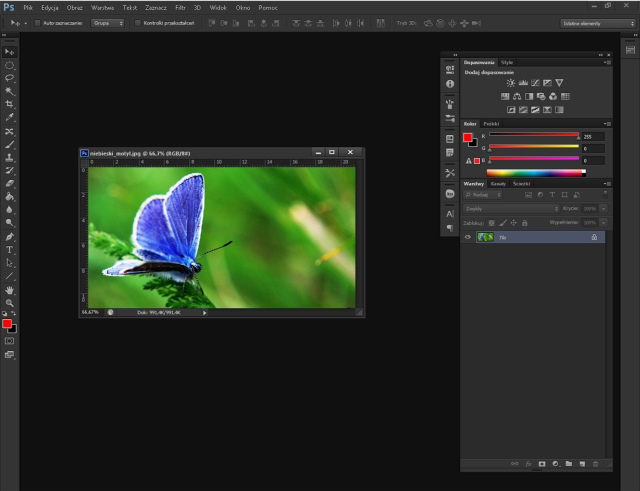Select the Blur tool

[x=9, y=210]
